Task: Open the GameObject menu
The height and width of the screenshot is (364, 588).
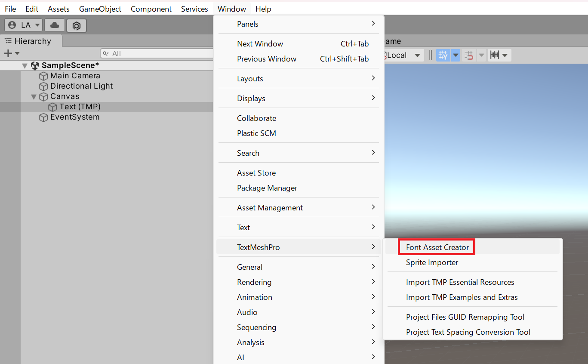Action: tap(100, 9)
